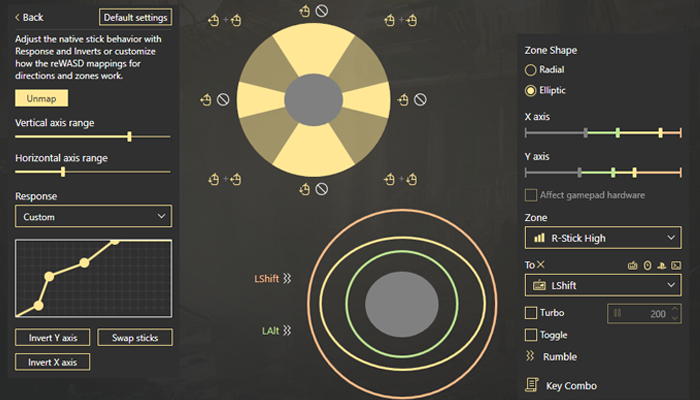
Task: Enable the Toggle checkbox
Action: coord(531,335)
